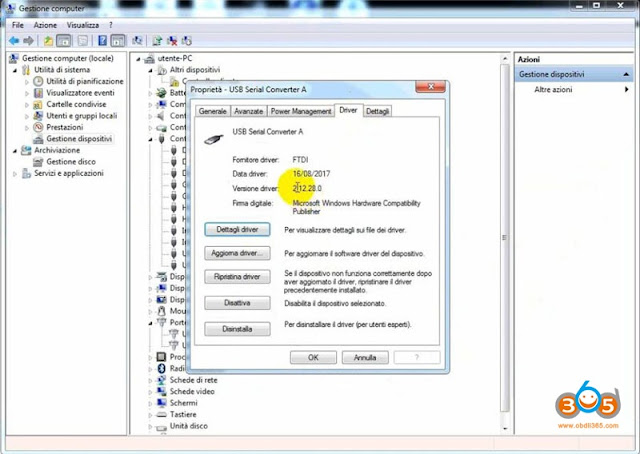Click the Up one level folder icon

[48, 41]
